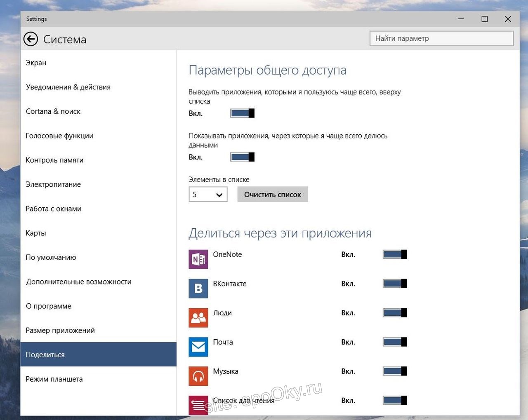This screenshot has height=420, width=528.
Task: Click the OneNote app icon
Action: click(198, 259)
